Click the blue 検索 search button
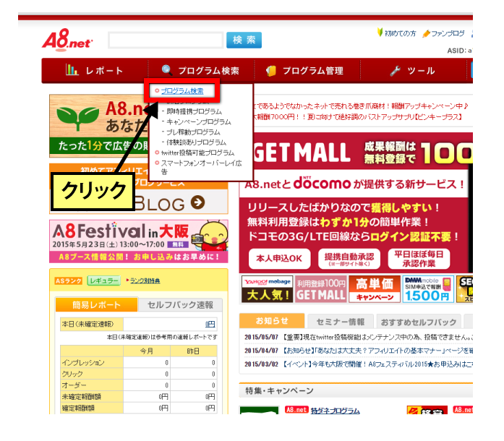This screenshot has width=504, height=441. click(244, 40)
